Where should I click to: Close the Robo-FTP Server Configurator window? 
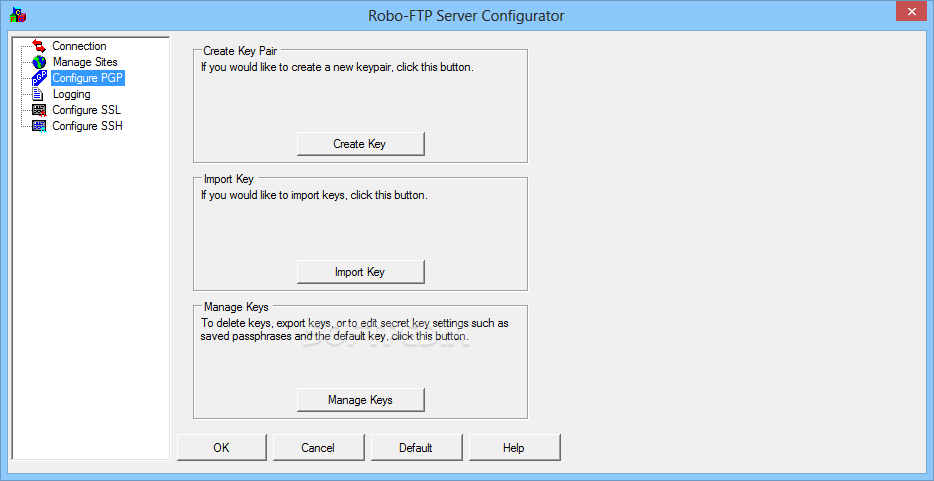click(911, 11)
